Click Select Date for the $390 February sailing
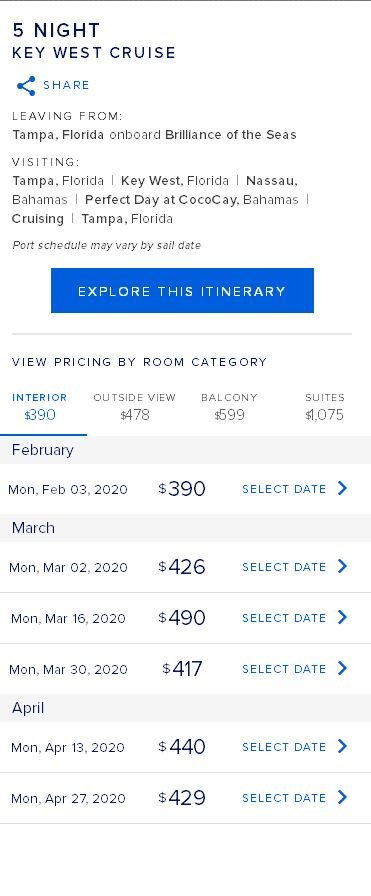 coord(284,489)
